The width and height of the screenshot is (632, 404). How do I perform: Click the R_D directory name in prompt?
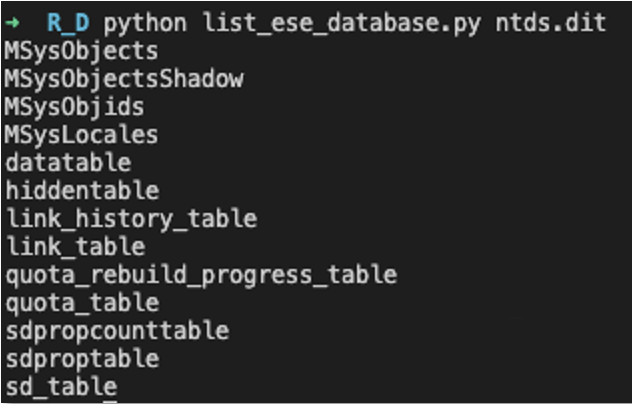[68, 23]
